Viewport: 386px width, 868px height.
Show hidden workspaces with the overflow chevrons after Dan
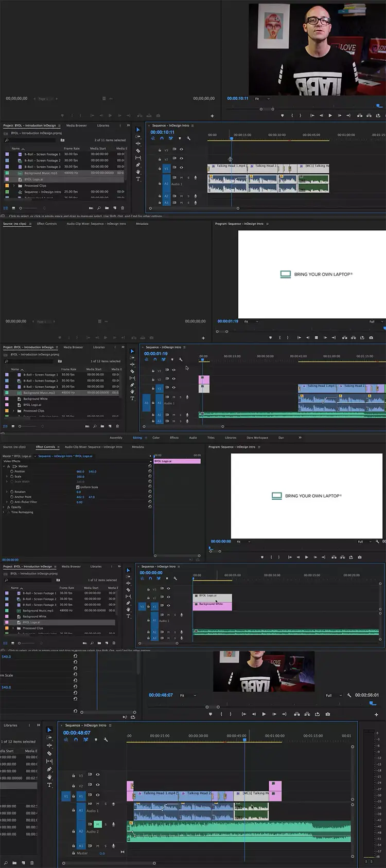click(300, 438)
